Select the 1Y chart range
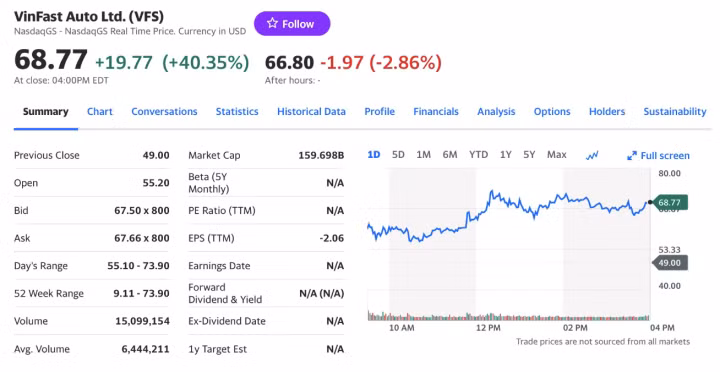Screen dimensions: 720x372 [x=506, y=155]
